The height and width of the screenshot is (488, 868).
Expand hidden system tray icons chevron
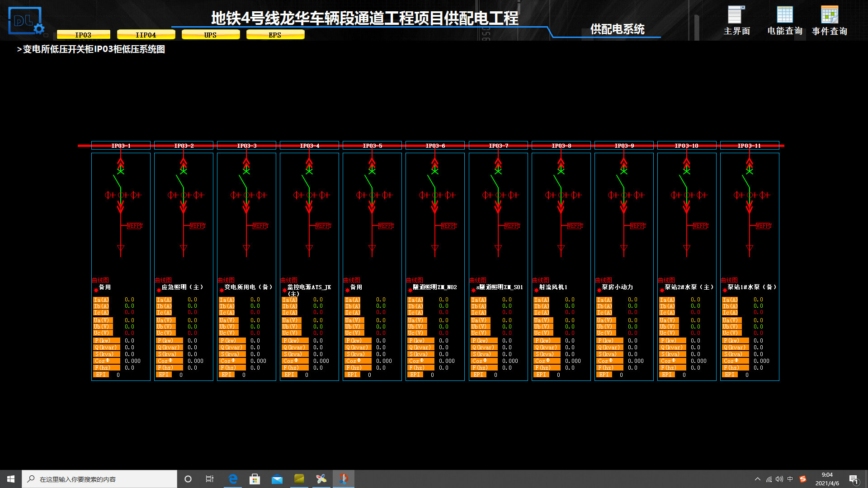pyautogui.click(x=758, y=479)
